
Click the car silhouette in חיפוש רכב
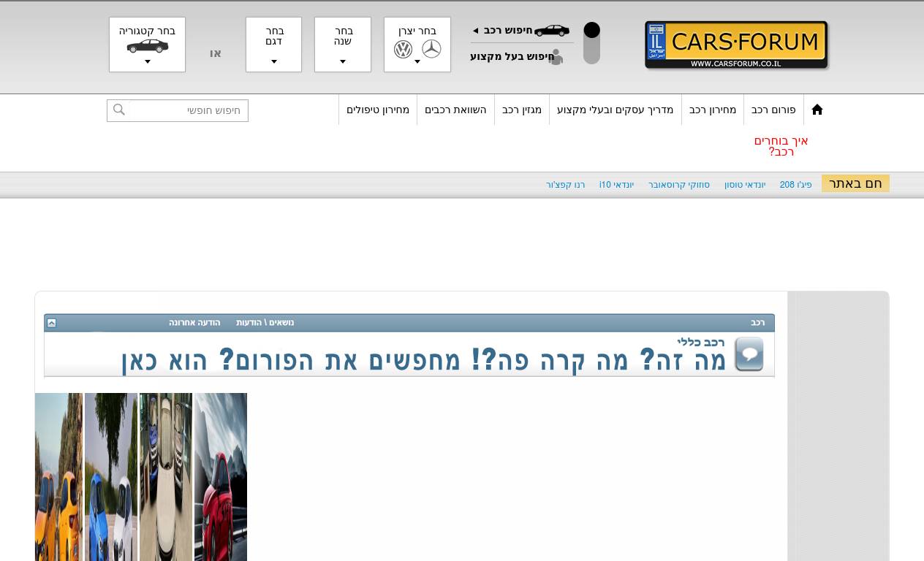point(552,31)
